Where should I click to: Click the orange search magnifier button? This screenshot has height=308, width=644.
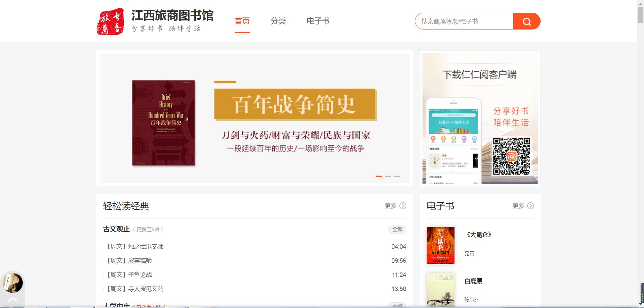click(527, 21)
